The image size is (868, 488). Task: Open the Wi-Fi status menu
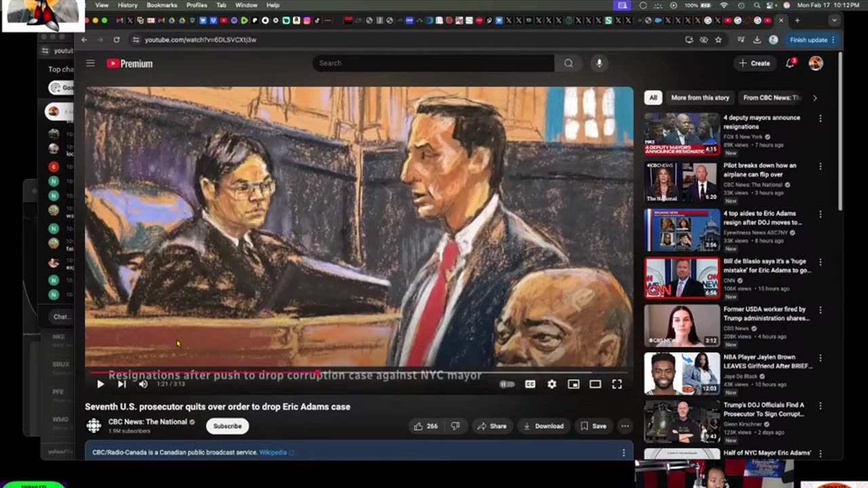coord(724,5)
